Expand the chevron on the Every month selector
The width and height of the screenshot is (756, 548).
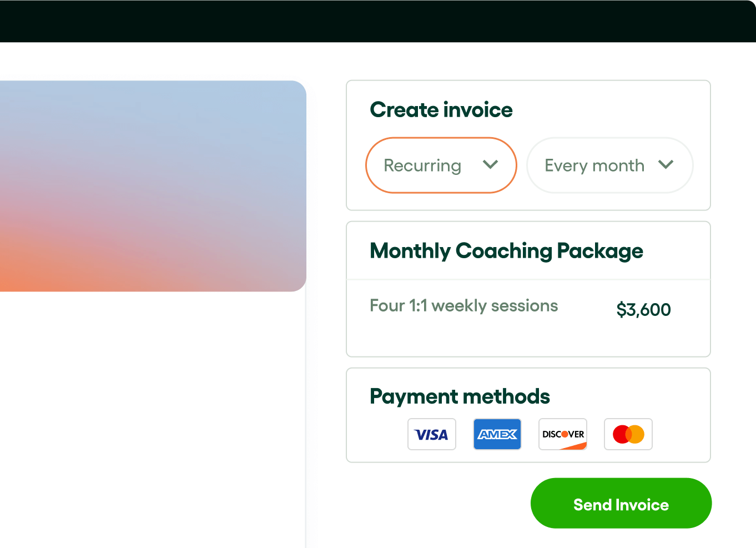[667, 165]
